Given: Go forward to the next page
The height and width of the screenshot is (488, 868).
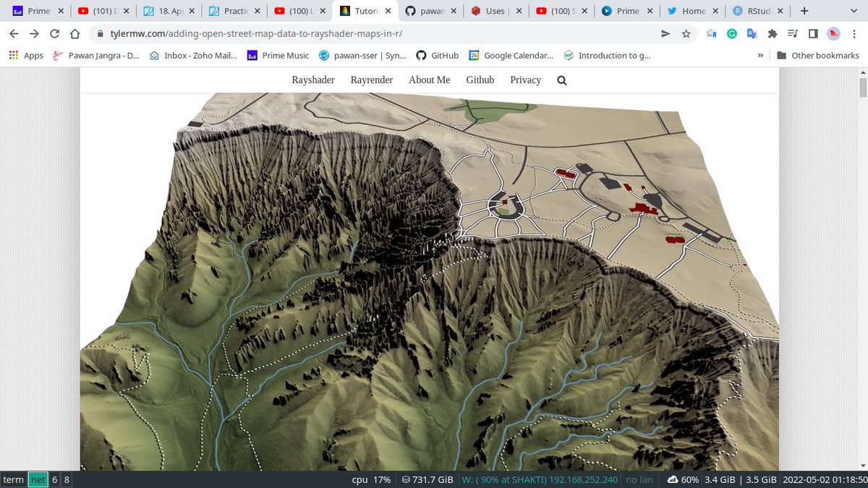Looking at the screenshot, I should (x=34, y=34).
